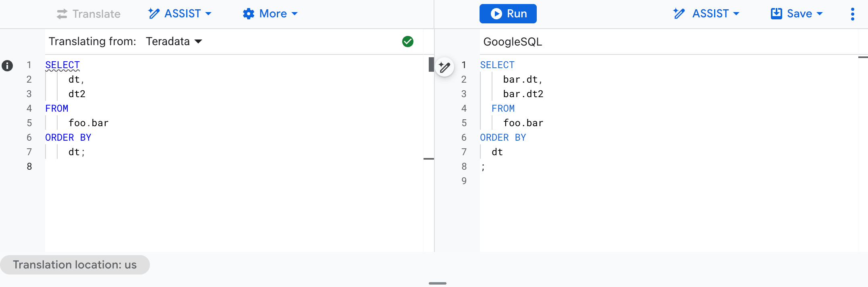Click the green translation success checkmark

tap(407, 42)
